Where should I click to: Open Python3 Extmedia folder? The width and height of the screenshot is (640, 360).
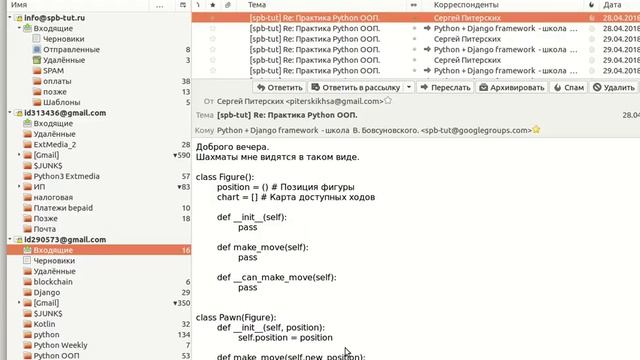pyautogui.click(x=66, y=176)
